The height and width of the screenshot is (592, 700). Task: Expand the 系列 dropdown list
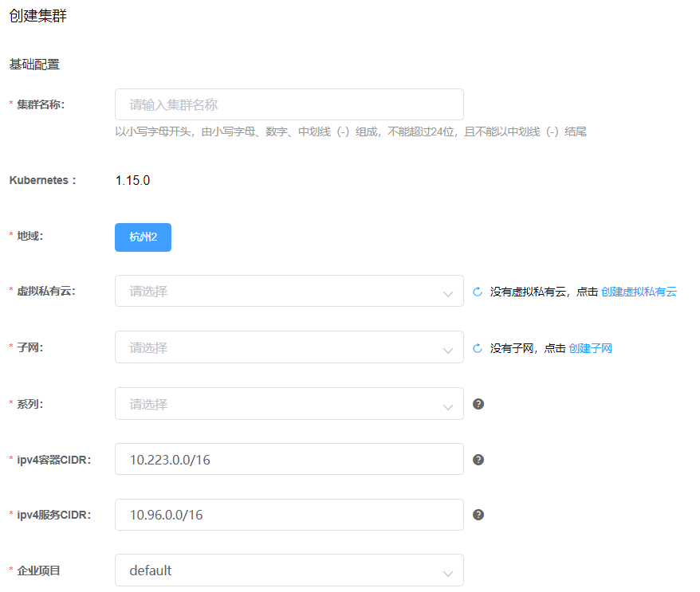tap(289, 404)
